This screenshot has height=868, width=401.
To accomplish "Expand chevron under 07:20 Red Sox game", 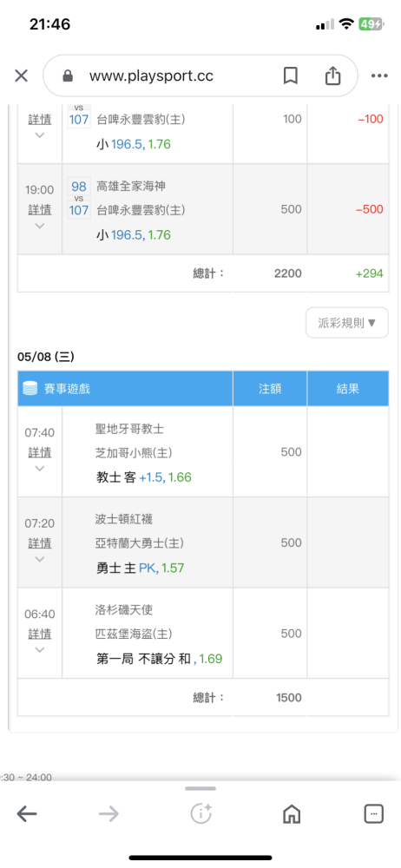I will pyautogui.click(x=39, y=559).
